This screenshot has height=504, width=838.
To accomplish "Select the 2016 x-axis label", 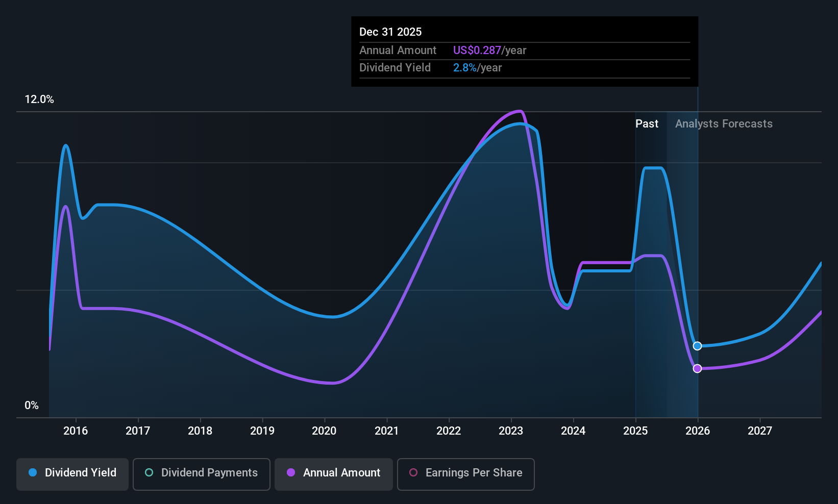I will point(76,431).
